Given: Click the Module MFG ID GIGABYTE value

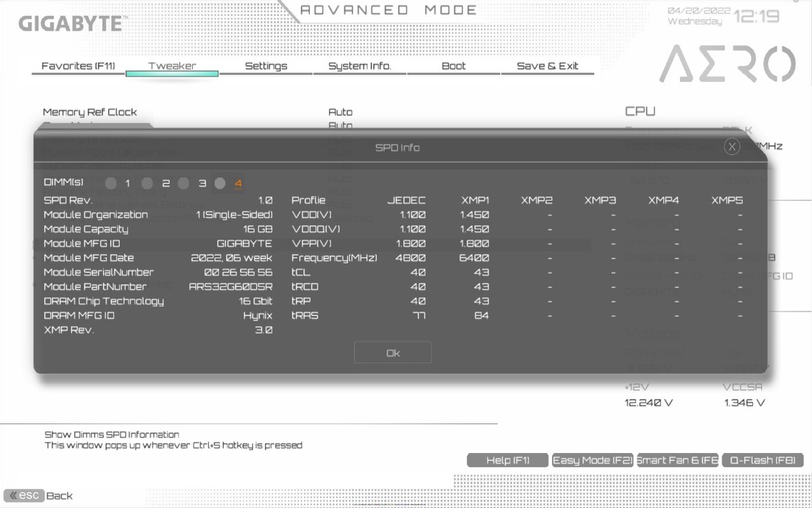Looking at the screenshot, I should click(244, 243).
